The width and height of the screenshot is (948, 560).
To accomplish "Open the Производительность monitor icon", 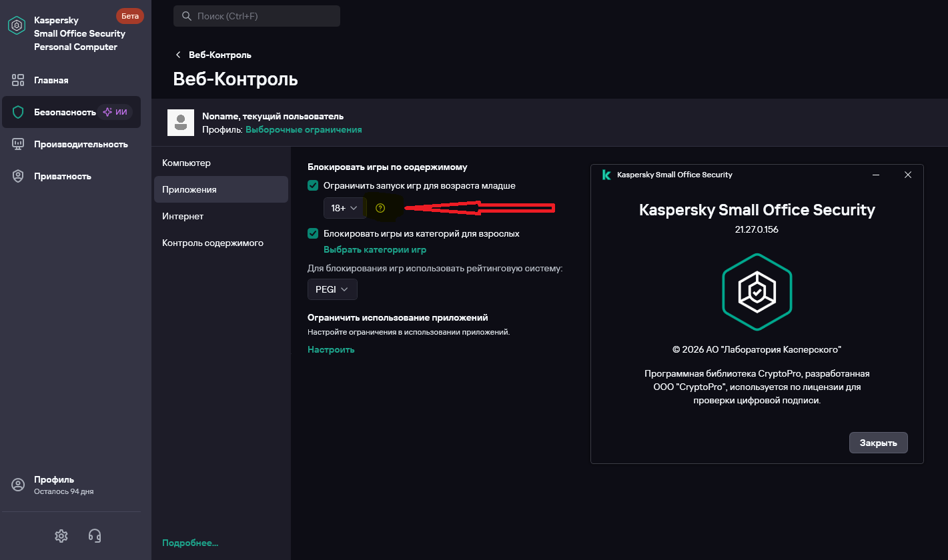I will [x=18, y=144].
